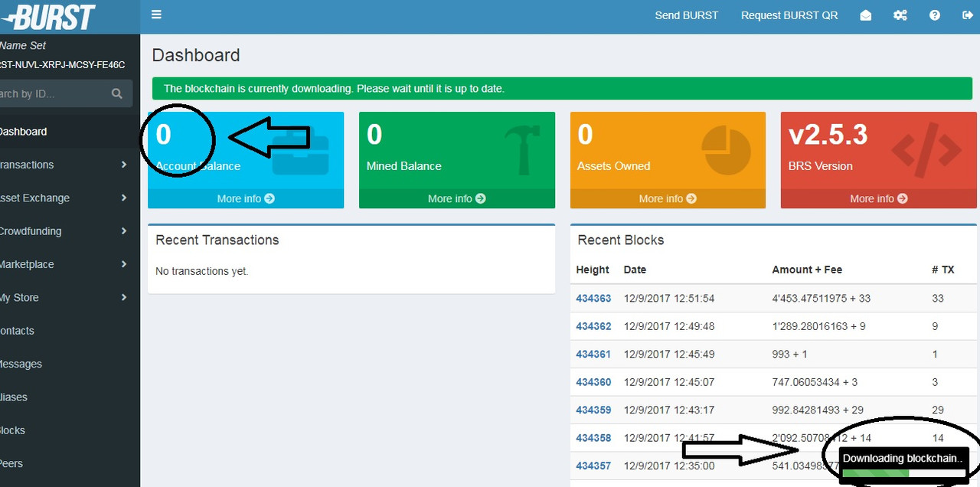Click the Amount + Fee column header
The width and height of the screenshot is (980, 487).
pos(807,270)
